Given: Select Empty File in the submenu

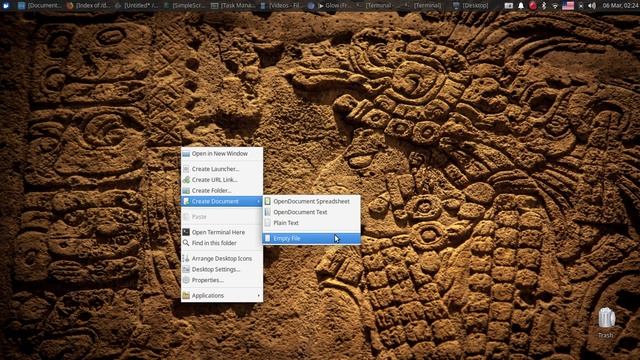Looking at the screenshot, I should pyautogui.click(x=311, y=238).
